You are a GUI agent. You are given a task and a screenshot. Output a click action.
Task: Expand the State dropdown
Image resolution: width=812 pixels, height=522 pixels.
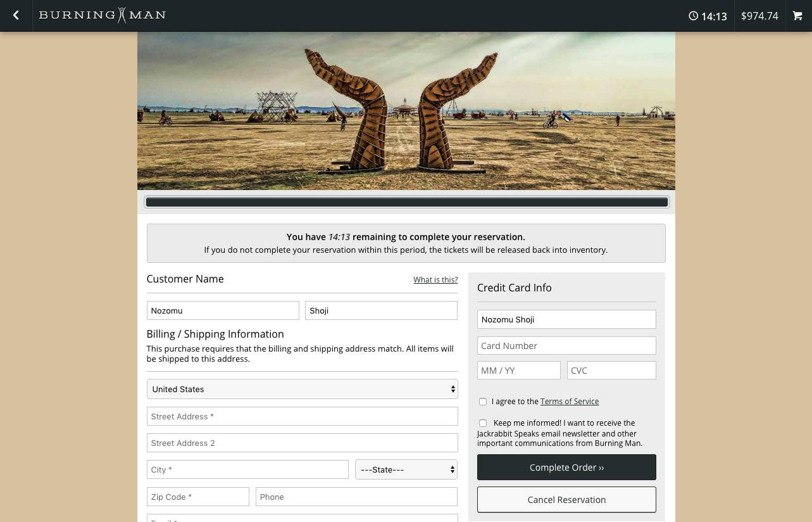coord(406,469)
